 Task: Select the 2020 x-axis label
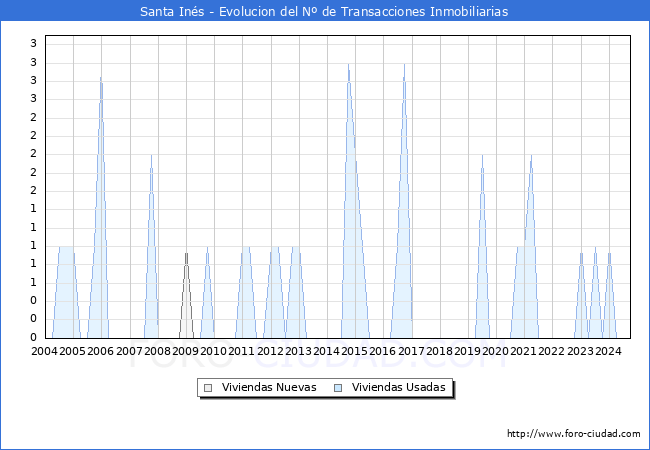[495, 351]
